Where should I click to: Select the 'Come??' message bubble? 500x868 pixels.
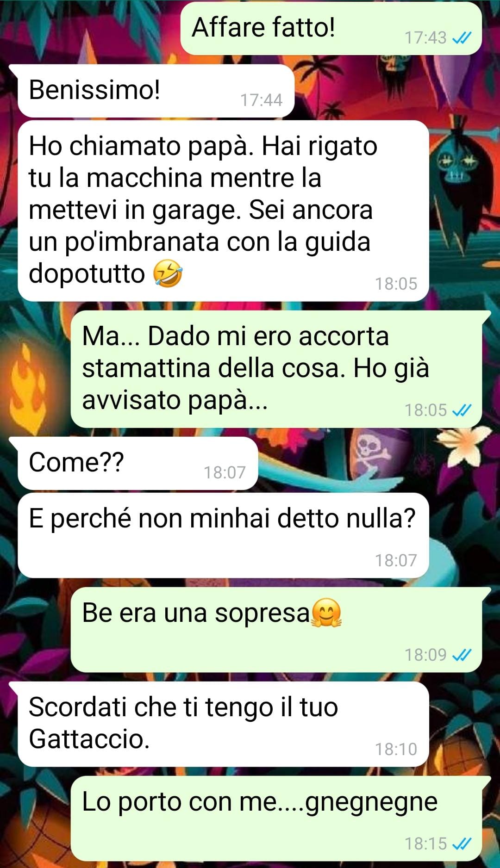click(x=137, y=463)
